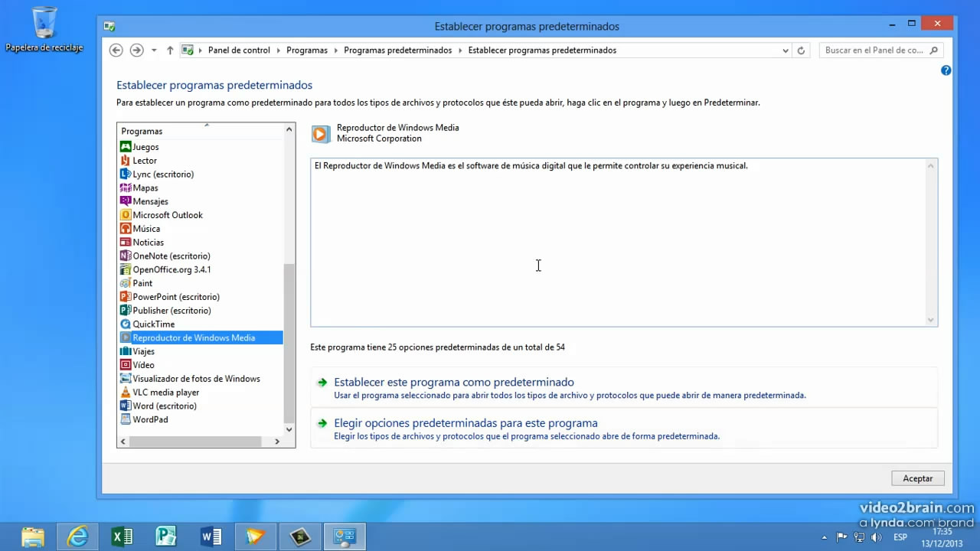Click the Lync (escritorio) icon in list
This screenshot has width=980, height=551.
pos(126,174)
